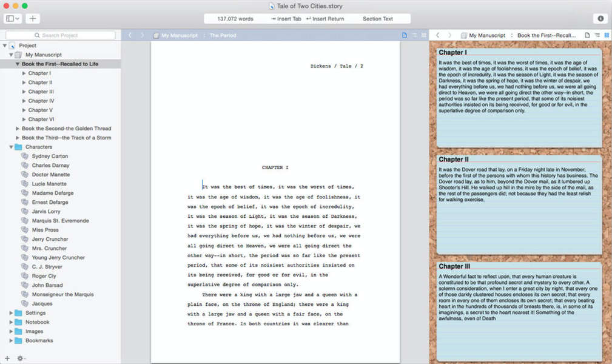Click the Project icon in the sidebar
Viewport: 612px width, 364px height.
[x=12, y=45]
